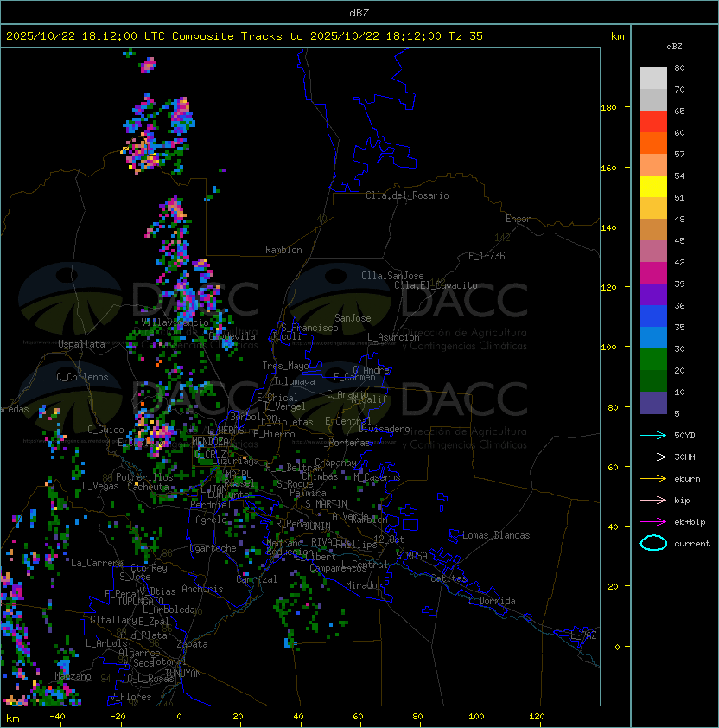This screenshot has width=719, height=728.
Task: Click the S_MARTIN map label
Action: coord(326,504)
